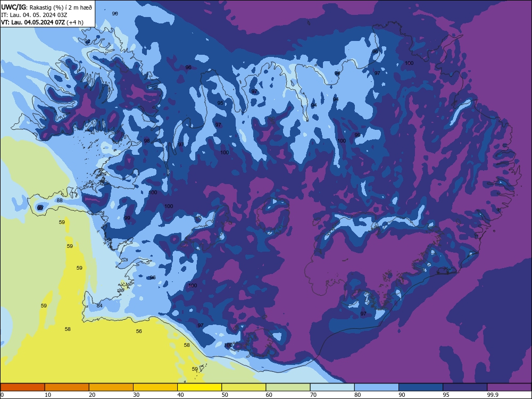The height and width of the screenshot is (399, 532).
Task: Pick the light orange 20–30 legend swatch
Action: pos(111,387)
